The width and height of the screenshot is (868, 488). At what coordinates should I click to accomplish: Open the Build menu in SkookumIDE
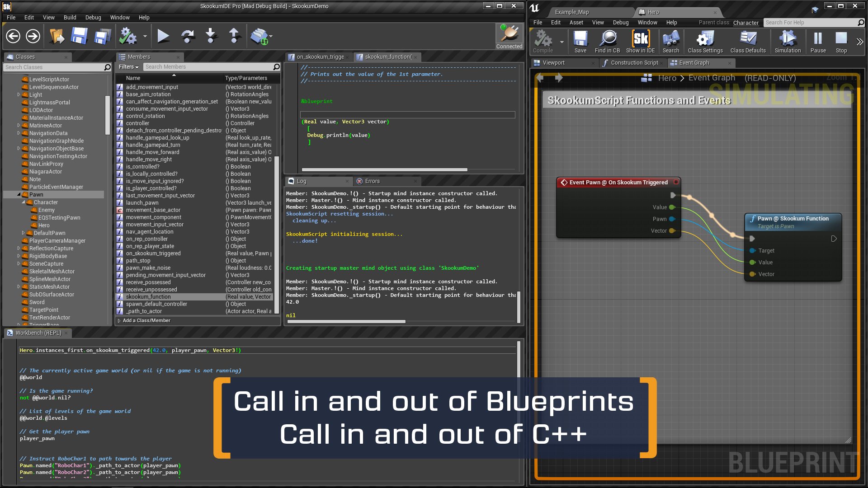[x=70, y=17]
